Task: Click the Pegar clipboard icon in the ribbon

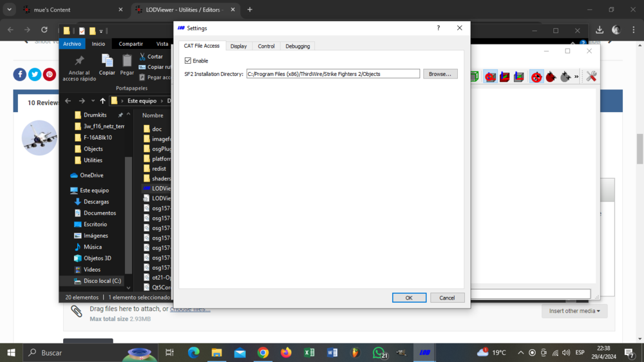Action: [127, 61]
